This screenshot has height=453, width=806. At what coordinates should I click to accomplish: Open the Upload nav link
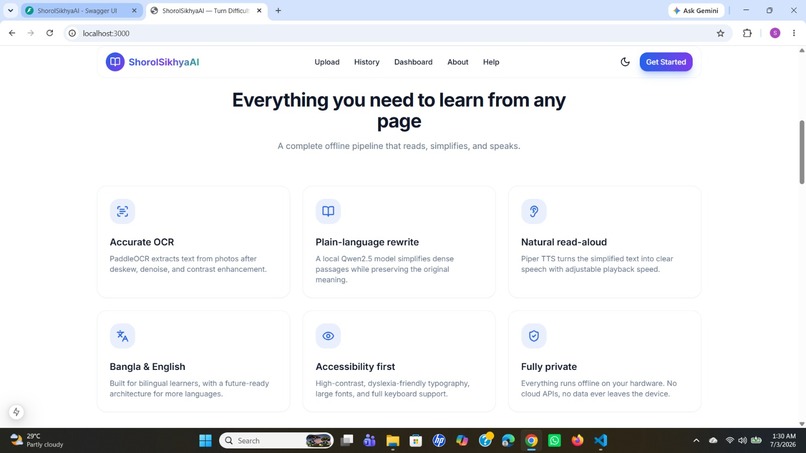click(327, 62)
